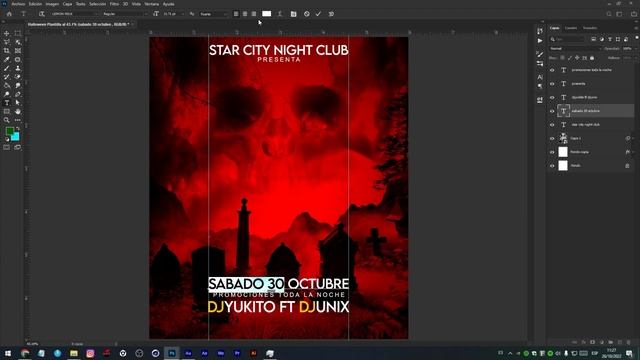Open the font size dropdown
The height and width of the screenshot is (360, 640).
coord(173,14)
